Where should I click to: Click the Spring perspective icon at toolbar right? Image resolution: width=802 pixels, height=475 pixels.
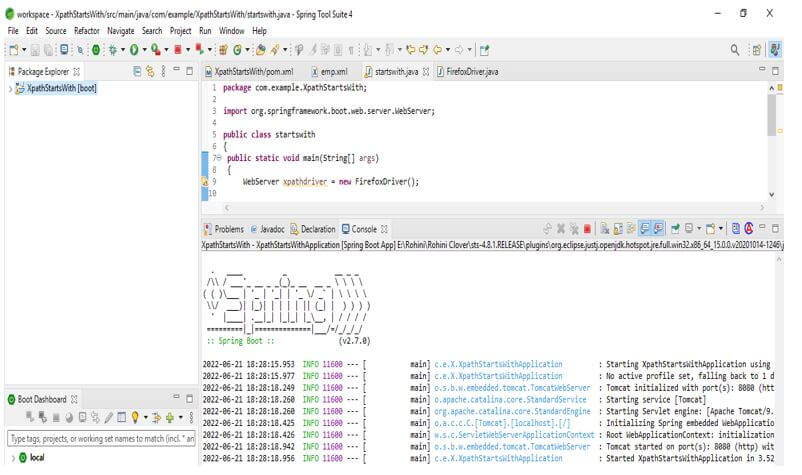[775, 50]
